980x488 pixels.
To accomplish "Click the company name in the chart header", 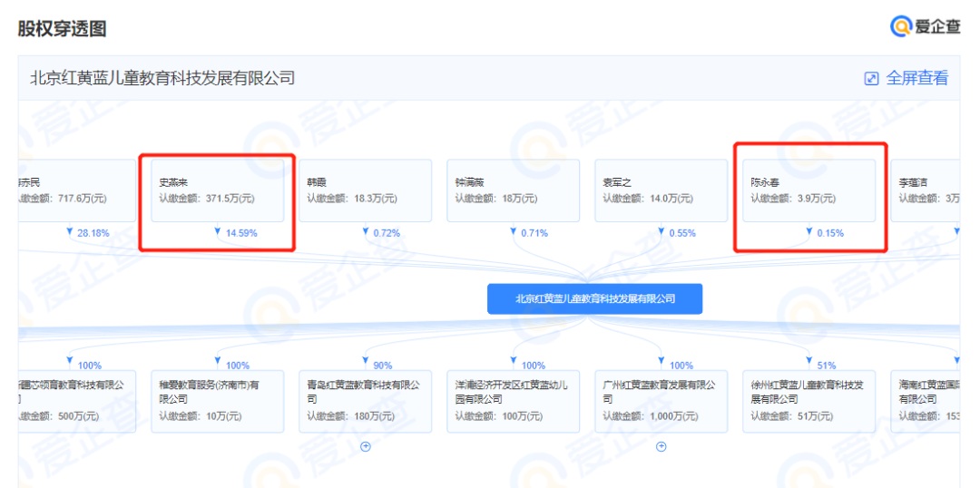I will coord(162,77).
